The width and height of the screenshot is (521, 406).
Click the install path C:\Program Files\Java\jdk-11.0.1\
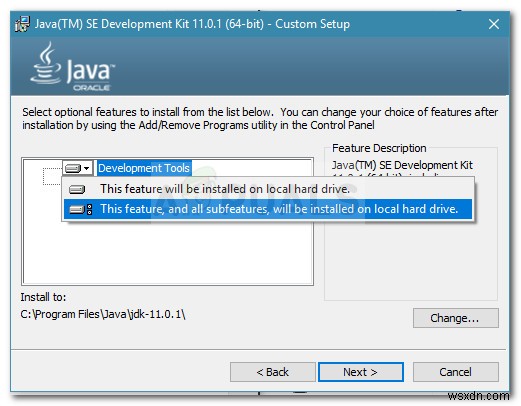(x=103, y=314)
